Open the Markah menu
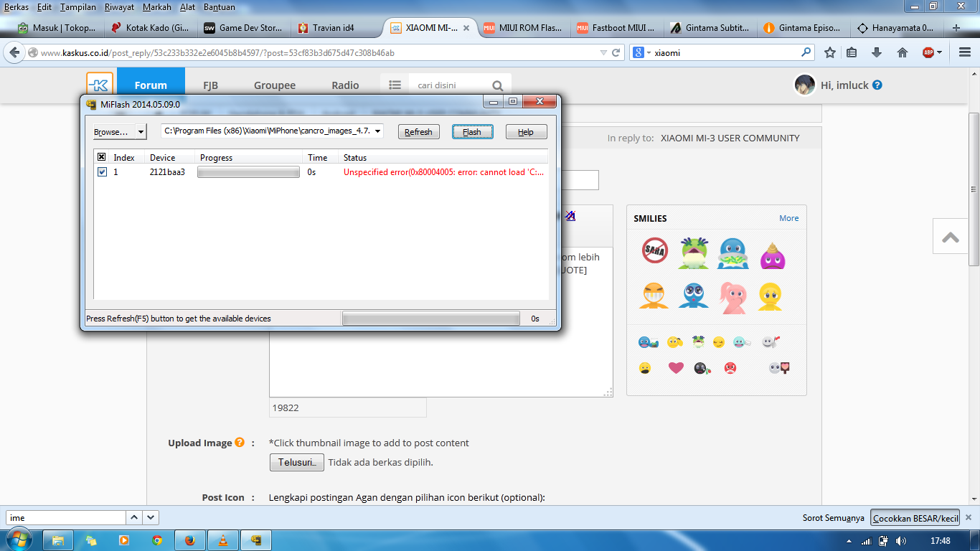This screenshot has height=551, width=980. (157, 7)
